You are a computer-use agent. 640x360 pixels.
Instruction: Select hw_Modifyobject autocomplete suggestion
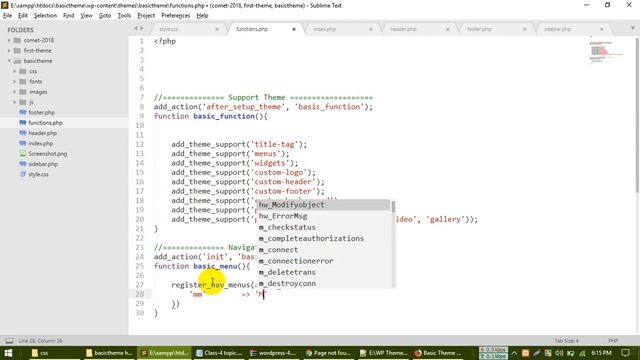click(323, 205)
